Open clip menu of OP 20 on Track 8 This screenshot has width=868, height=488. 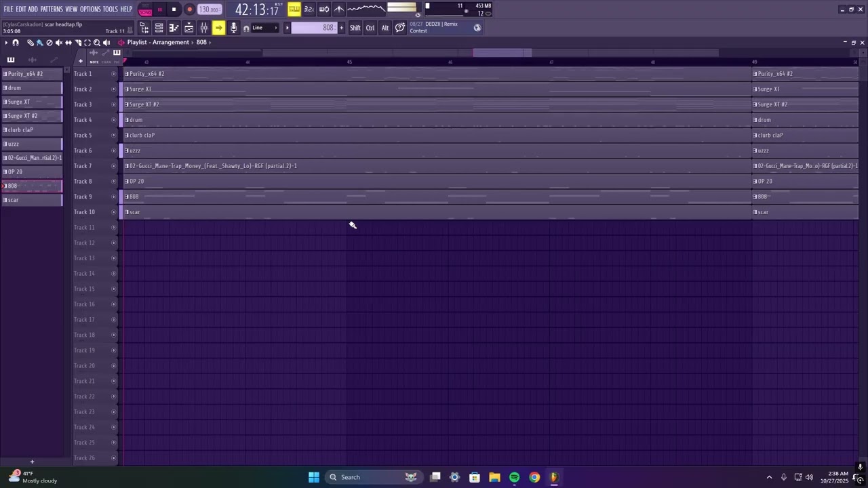[x=126, y=182]
